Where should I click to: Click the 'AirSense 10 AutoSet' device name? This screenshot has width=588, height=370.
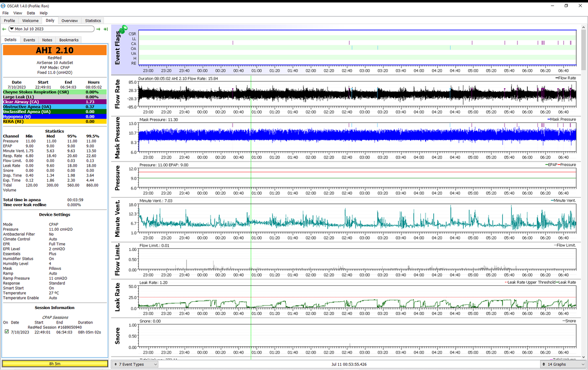pos(55,62)
